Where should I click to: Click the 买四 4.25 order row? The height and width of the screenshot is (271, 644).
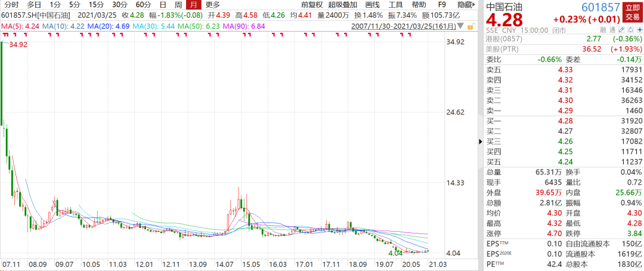tap(564, 152)
